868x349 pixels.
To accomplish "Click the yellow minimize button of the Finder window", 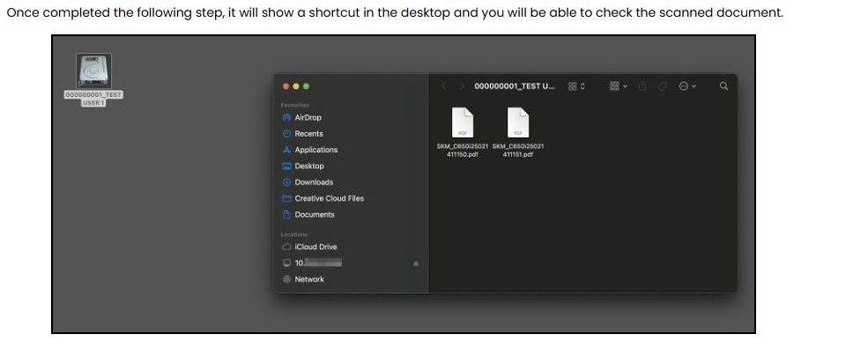I will [x=296, y=86].
